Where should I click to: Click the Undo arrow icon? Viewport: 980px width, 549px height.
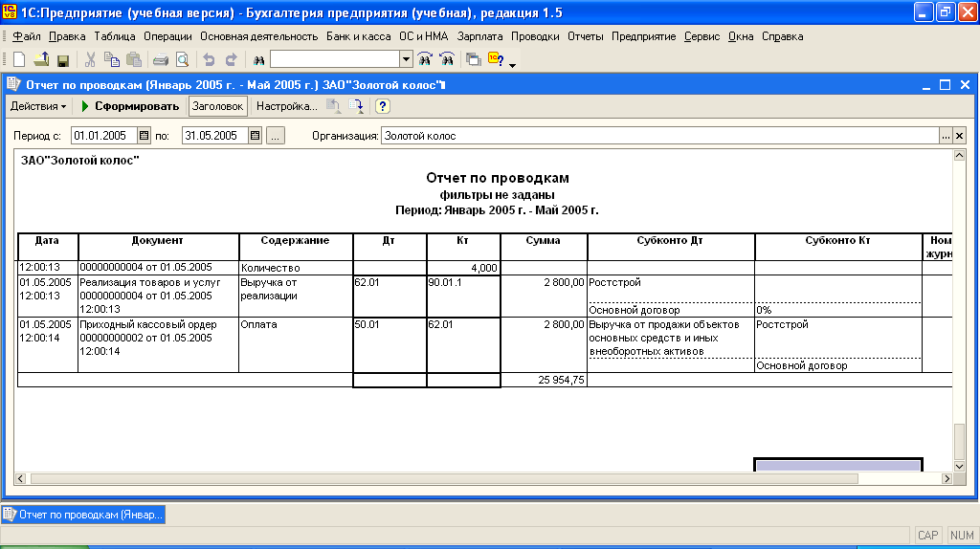pos(209,59)
